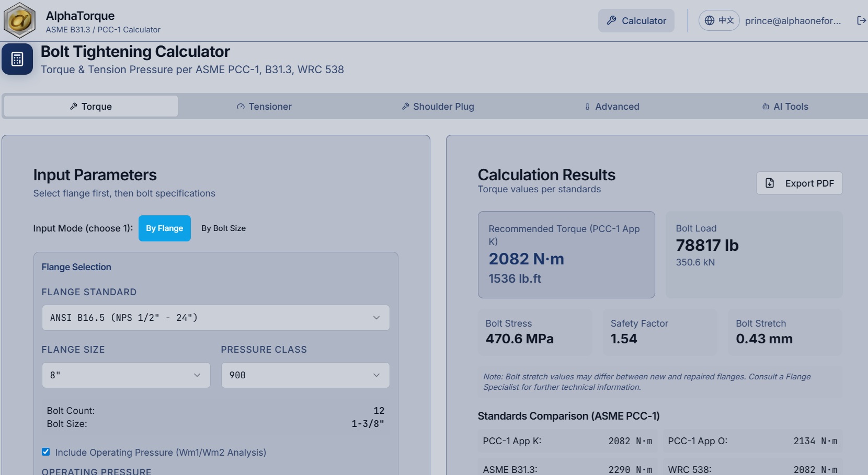Export results with Export PDF button
Viewport: 868px width, 475px height.
click(799, 183)
